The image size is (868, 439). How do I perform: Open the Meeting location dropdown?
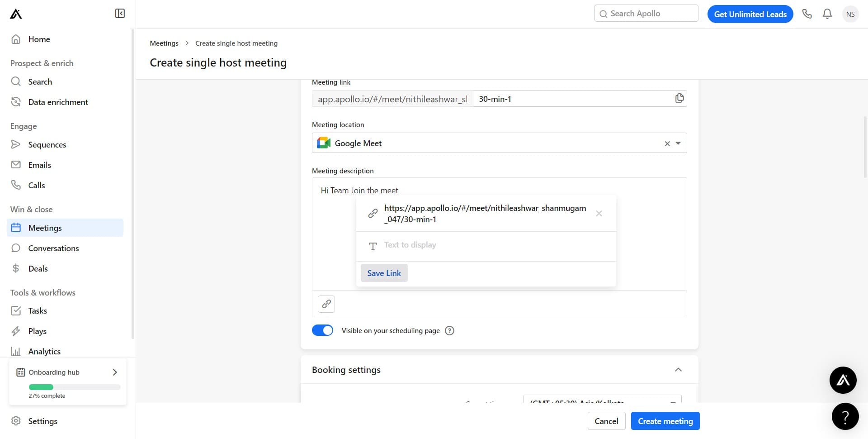(x=677, y=143)
